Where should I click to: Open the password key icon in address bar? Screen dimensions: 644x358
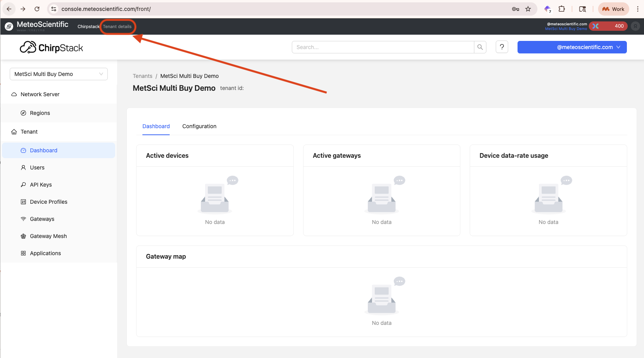tap(515, 9)
